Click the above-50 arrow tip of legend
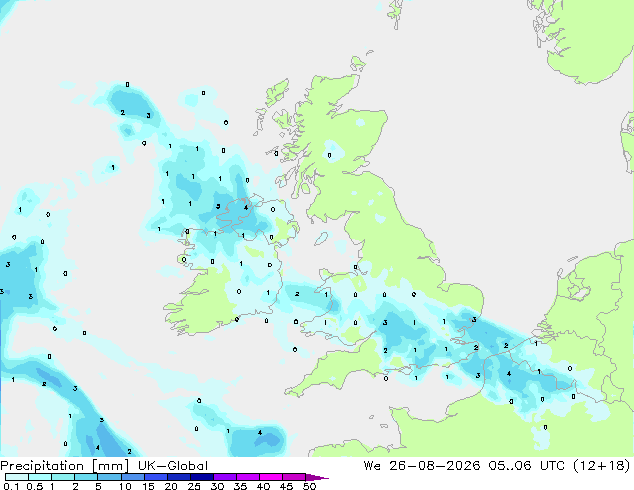The image size is (634, 490). 317,477
